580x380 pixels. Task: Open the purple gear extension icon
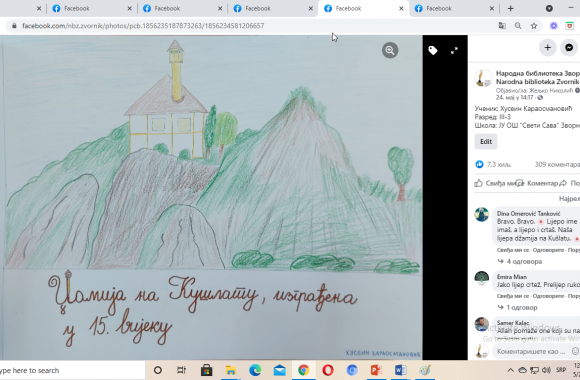553,26
